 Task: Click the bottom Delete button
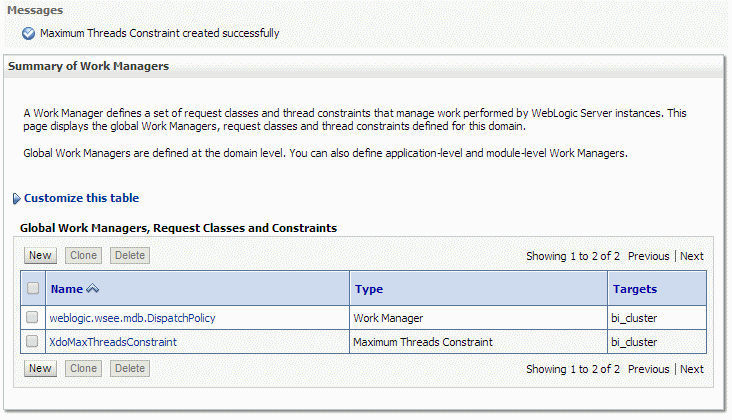point(130,368)
